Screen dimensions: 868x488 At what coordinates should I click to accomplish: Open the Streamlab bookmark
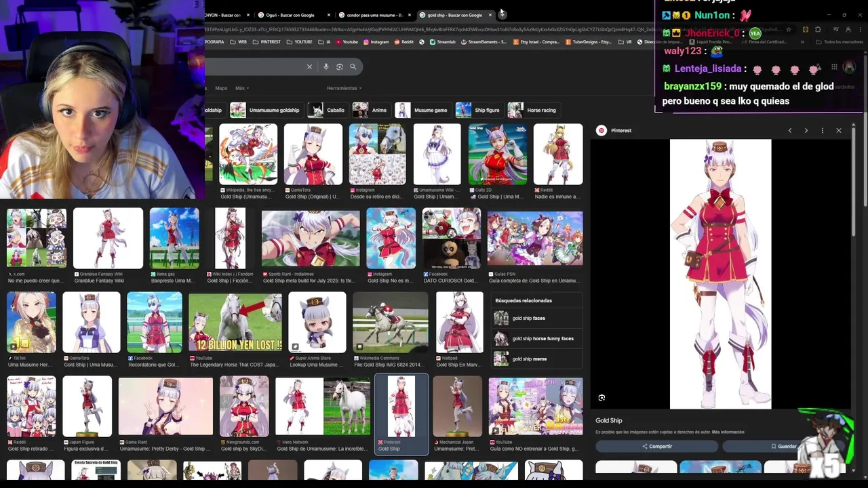point(442,42)
